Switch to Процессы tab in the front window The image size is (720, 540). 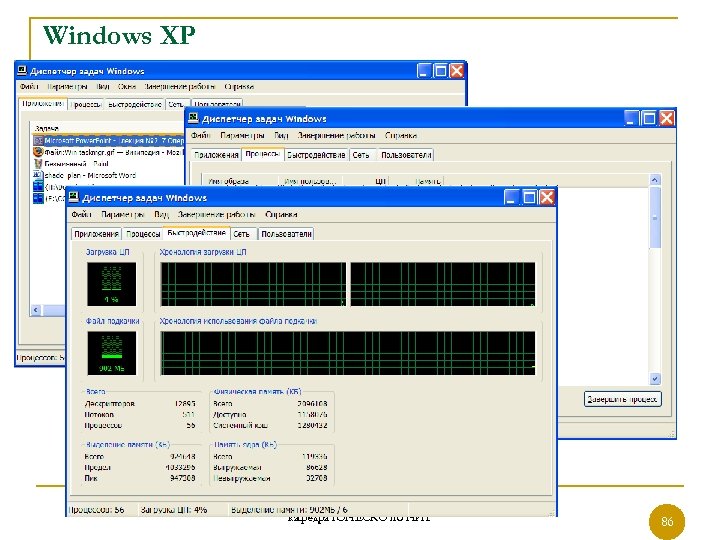click(143, 234)
